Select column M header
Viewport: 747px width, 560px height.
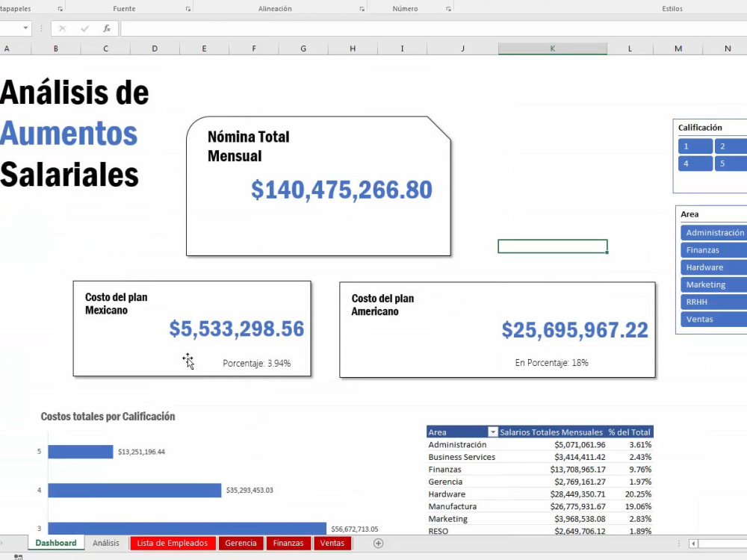pos(678,49)
